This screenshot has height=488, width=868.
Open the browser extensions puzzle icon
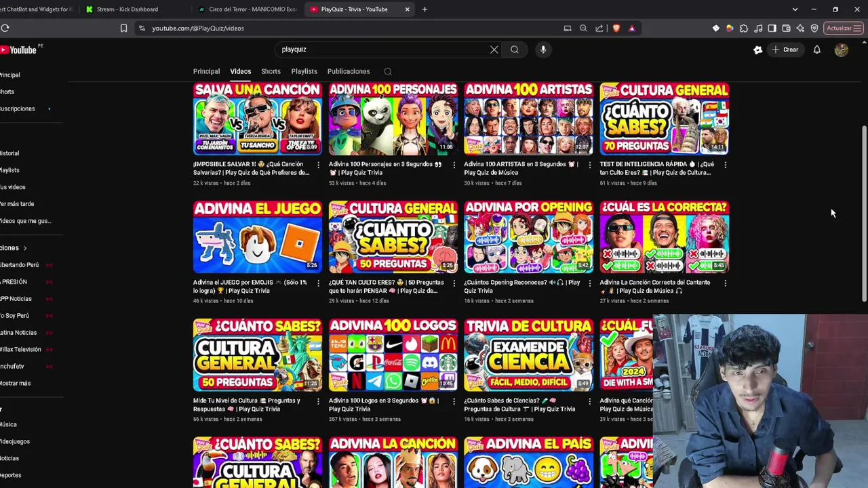[x=744, y=28]
